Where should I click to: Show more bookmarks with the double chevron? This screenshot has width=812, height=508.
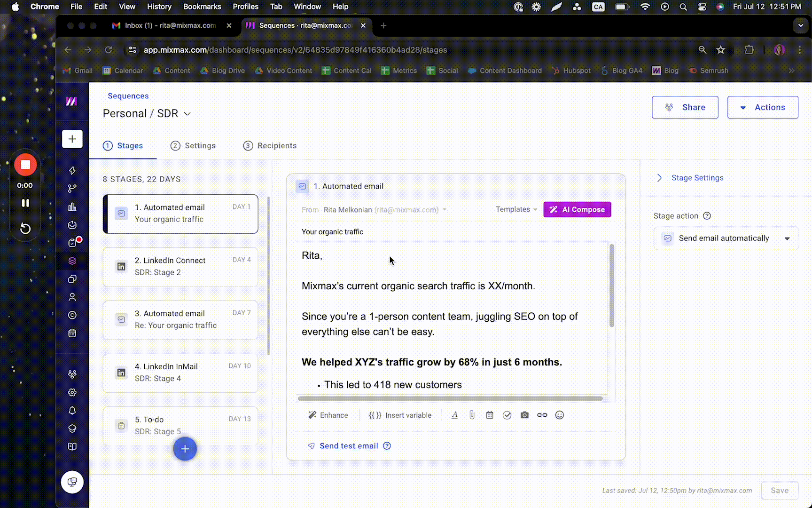click(792, 71)
